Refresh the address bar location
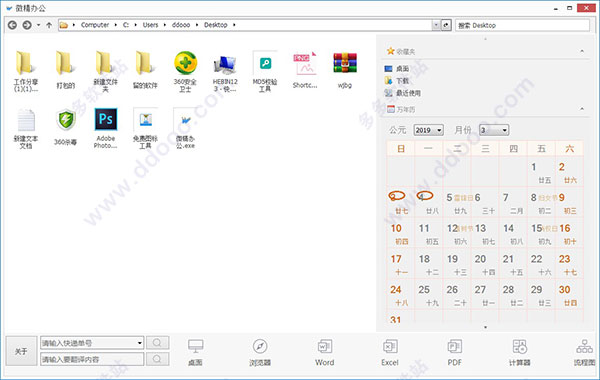Image resolution: width=600 pixels, height=380 pixels. 446,25
